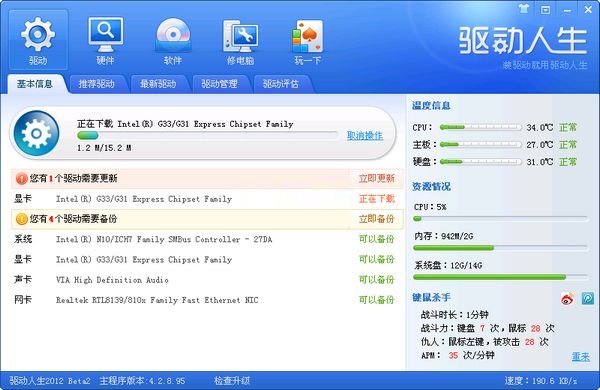600x390 pixels.
Task: Click the 1.2 M/15.2 M download size text
Action: [x=104, y=148]
